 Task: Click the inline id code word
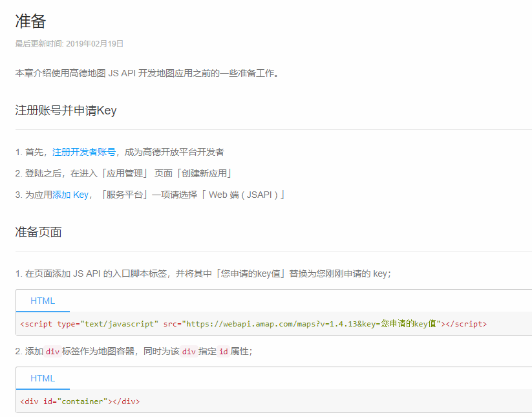[x=223, y=352]
